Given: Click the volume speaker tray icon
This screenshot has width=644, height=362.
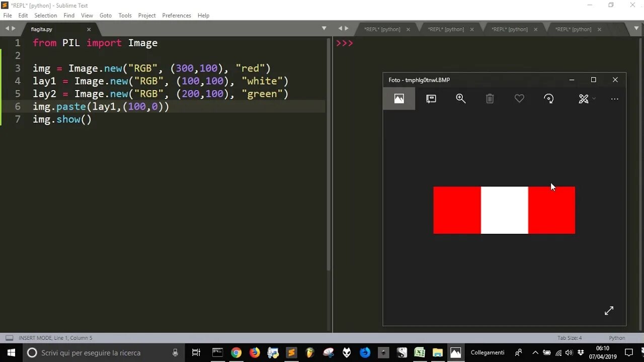Looking at the screenshot, I should point(569,352).
